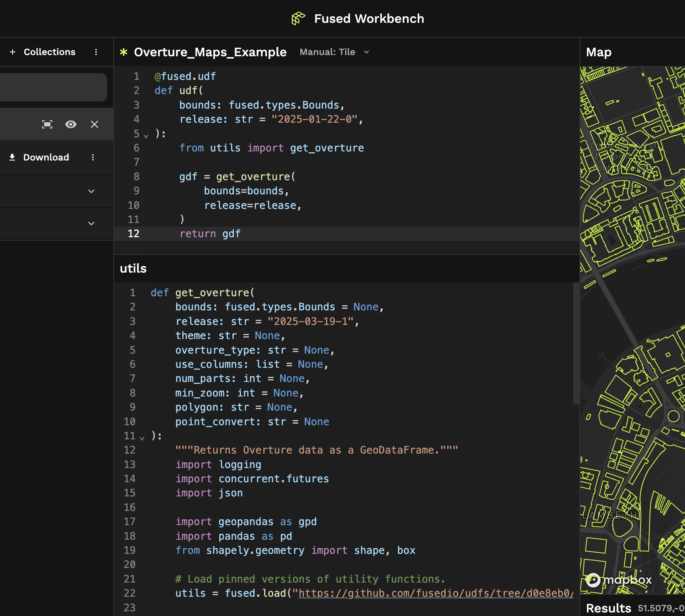This screenshot has width=685, height=616.
Task: Click line number 12 in the UDF editor gutter
Action: tap(133, 234)
